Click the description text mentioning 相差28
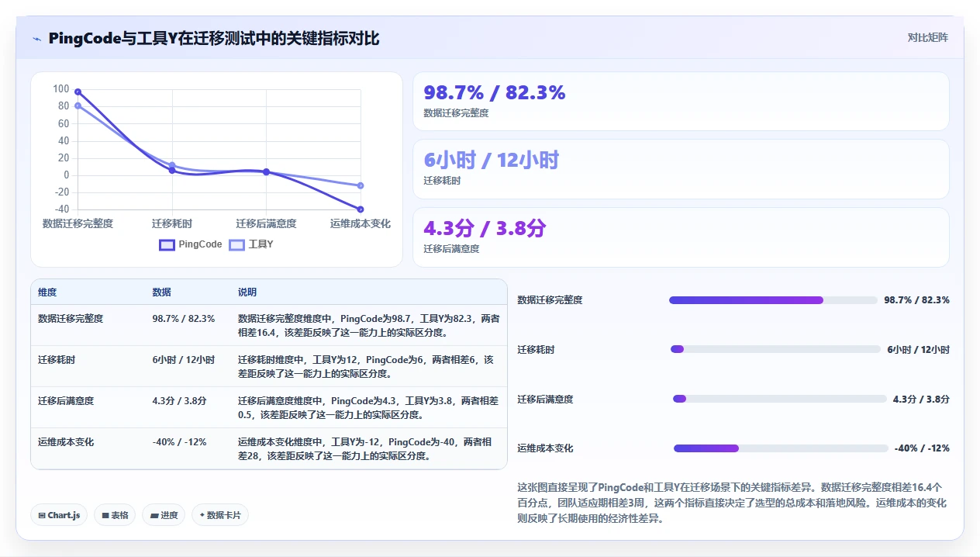Viewport: 980px width, 557px height. click(x=364, y=449)
